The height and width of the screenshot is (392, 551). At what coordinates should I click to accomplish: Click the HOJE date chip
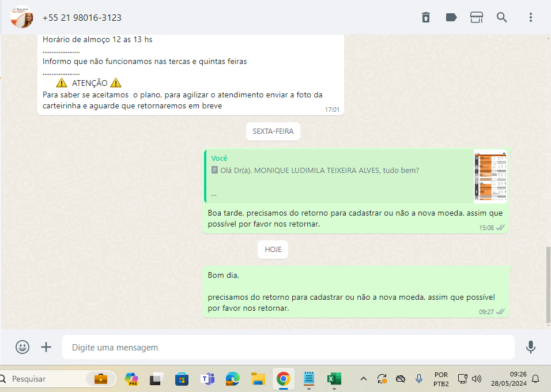273,249
